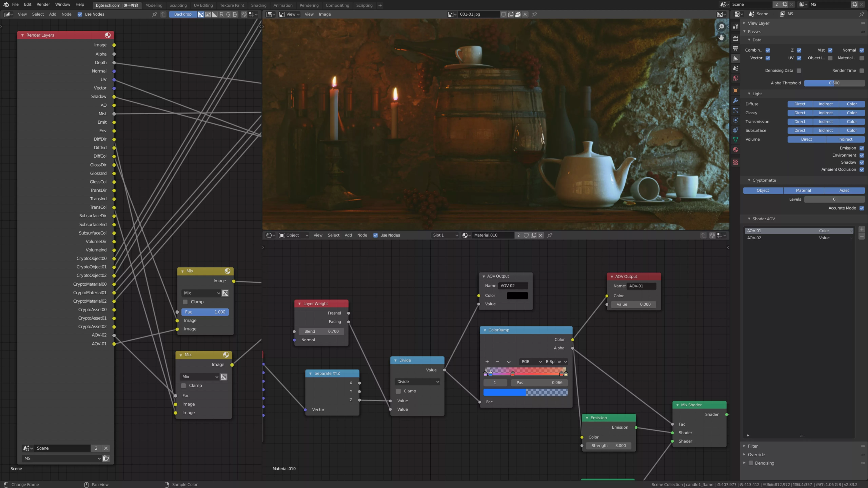Enable the Render Time pass
Viewport: 868px width, 488px height.
[862, 70]
